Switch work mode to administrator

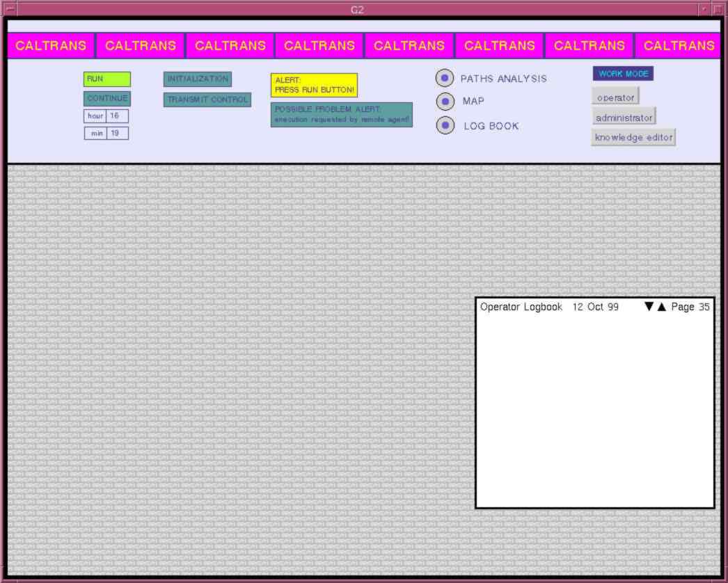[x=624, y=118]
